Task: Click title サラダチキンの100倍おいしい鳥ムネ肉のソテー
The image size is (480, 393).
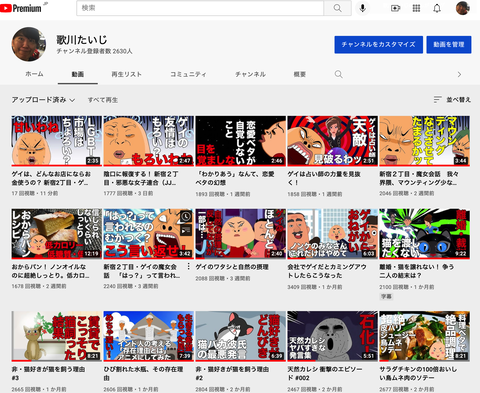Action: pos(418,373)
